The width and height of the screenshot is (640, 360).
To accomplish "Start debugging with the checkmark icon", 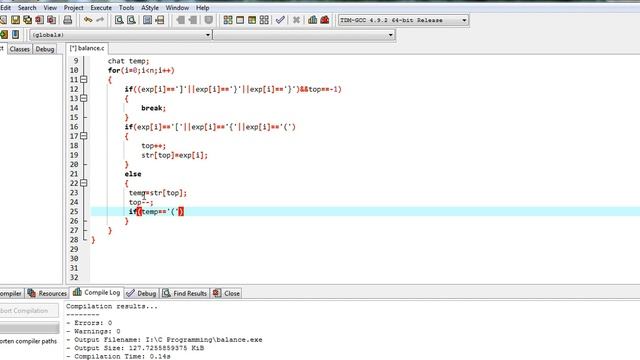I will click(x=280, y=20).
